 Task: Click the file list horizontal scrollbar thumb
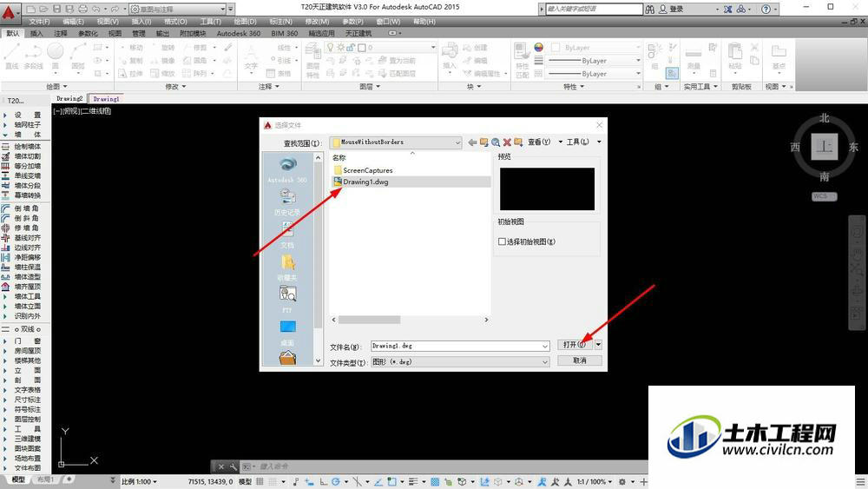coord(369,320)
